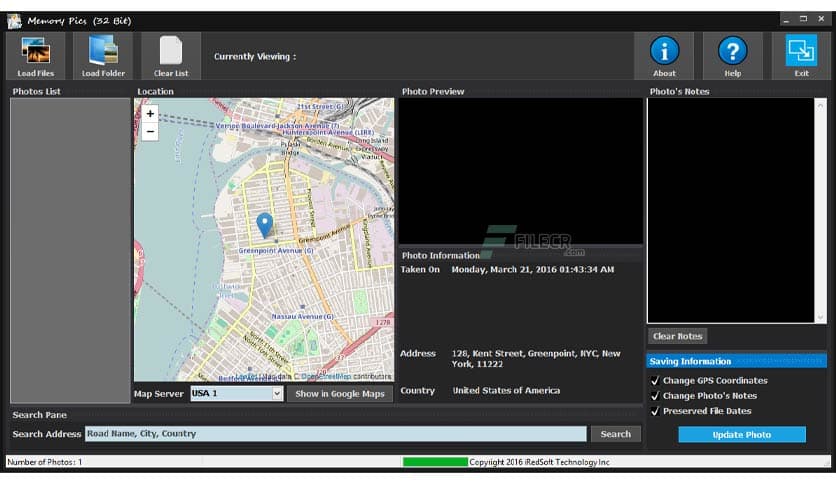Open the Help icon
The width and height of the screenshot is (836, 484).
[x=733, y=56]
